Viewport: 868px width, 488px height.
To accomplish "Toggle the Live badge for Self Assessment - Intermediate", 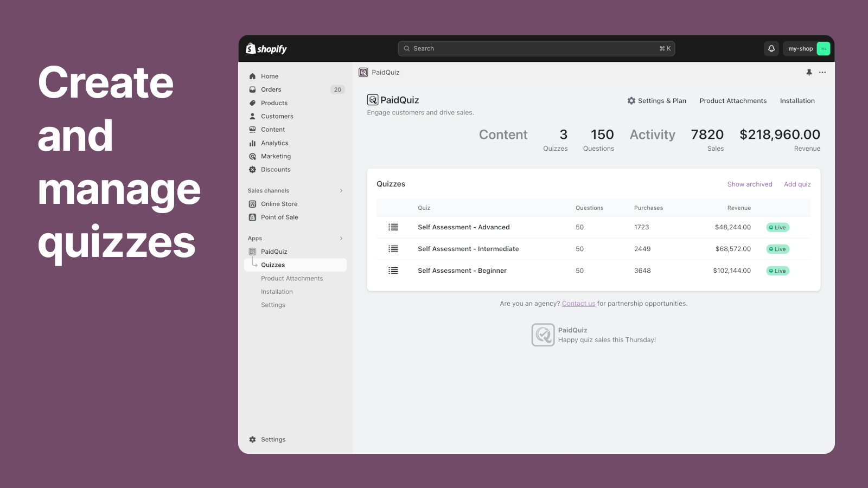I will pyautogui.click(x=777, y=249).
